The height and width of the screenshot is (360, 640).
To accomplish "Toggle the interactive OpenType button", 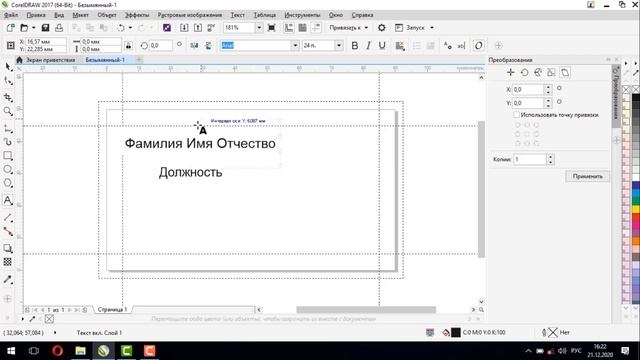I will coord(478,45).
